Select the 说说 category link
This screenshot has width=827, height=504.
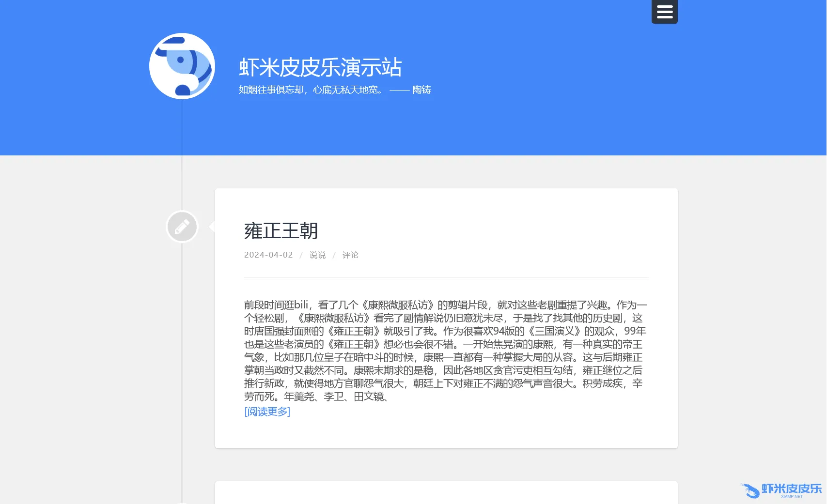pos(317,255)
